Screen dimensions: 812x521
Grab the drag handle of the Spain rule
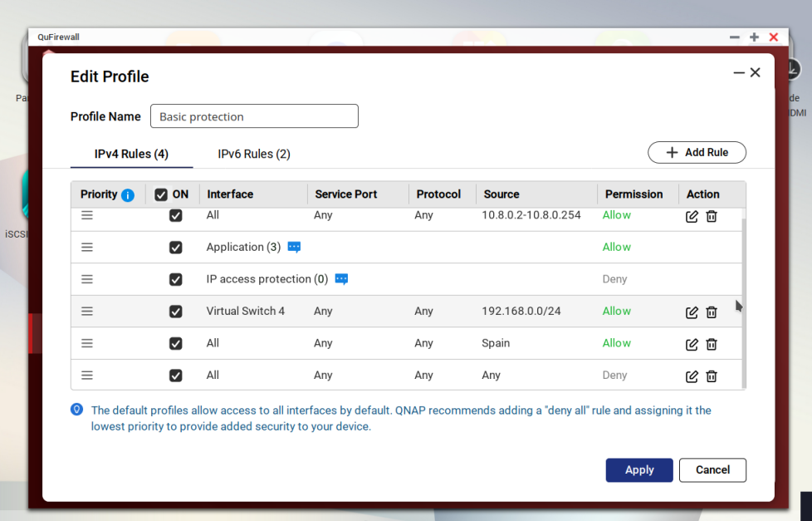coord(87,343)
